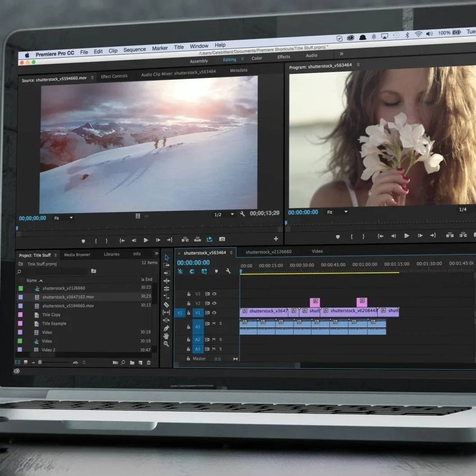Viewport: 476px width, 476px height.
Task: Select the Rate Stretch tool
Action: click(x=166, y=297)
